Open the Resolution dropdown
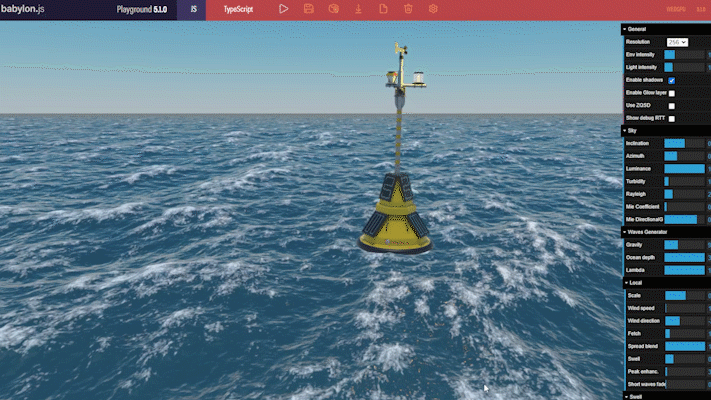711x400 pixels. 677,42
